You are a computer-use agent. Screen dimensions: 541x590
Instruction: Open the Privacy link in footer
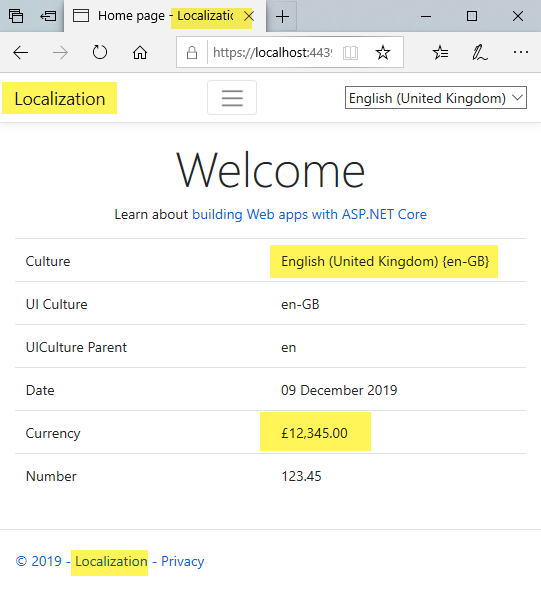click(182, 561)
